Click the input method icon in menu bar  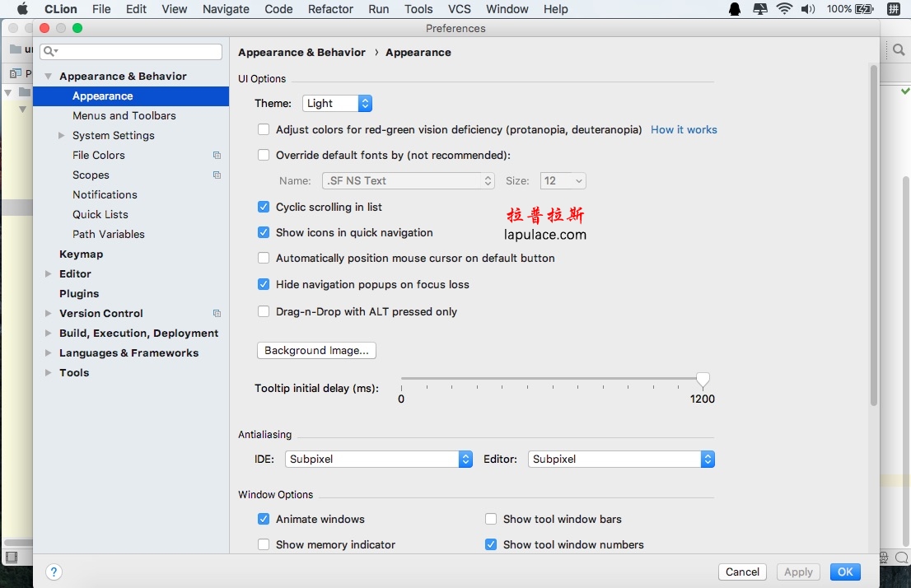895,9
